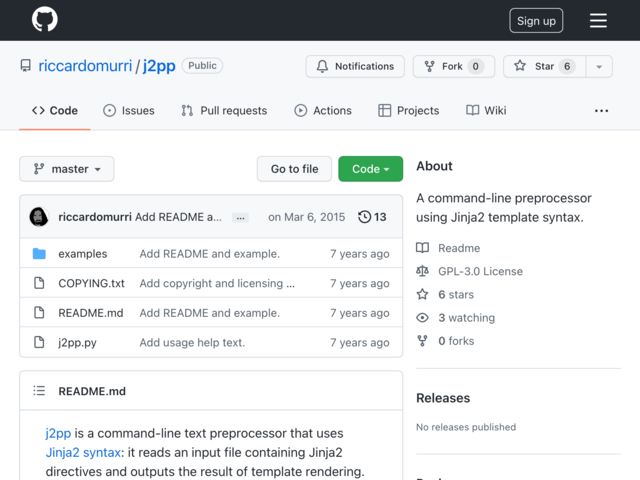This screenshot has width=640, height=480.
Task: Switch to the Projects tab
Action: pyautogui.click(x=409, y=111)
